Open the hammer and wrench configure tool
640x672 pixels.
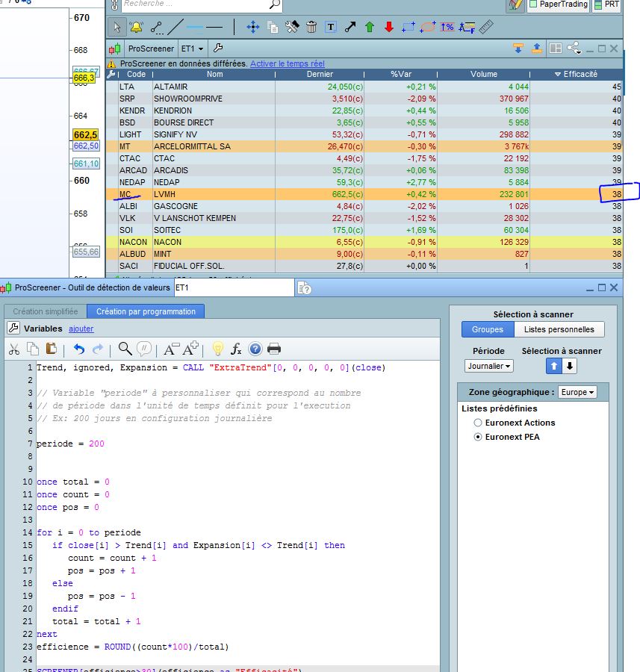(x=292, y=28)
